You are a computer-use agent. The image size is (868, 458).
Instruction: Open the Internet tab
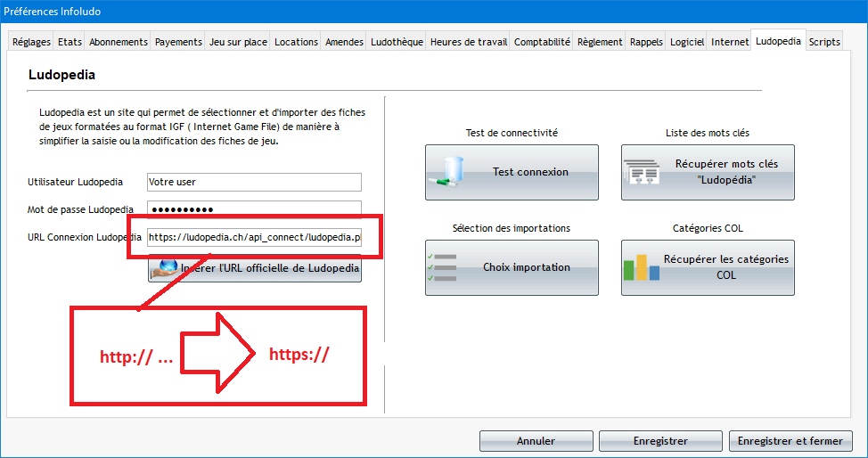coord(730,42)
